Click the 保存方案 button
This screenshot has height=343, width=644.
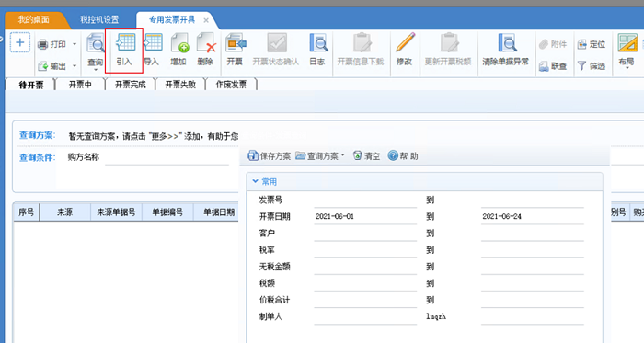pyautogui.click(x=270, y=156)
